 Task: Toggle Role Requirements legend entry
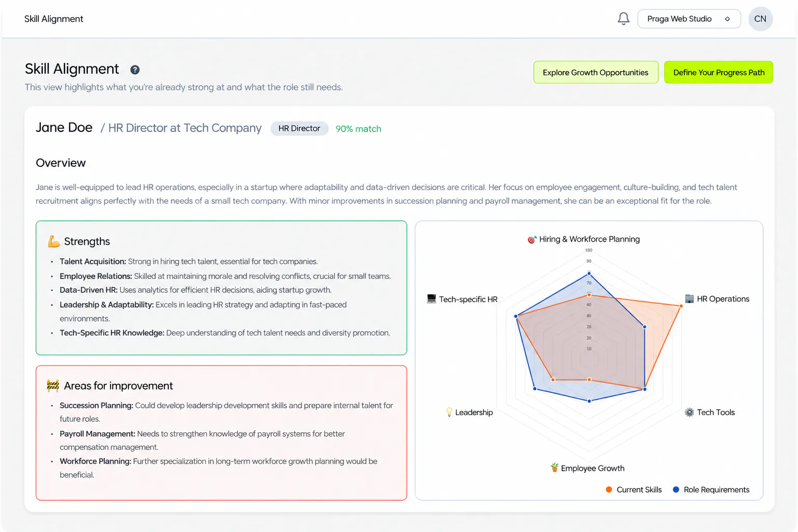tap(711, 489)
